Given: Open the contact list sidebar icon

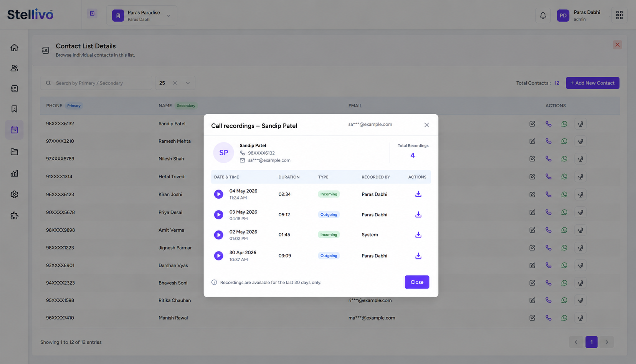Looking at the screenshot, I should pos(14,89).
